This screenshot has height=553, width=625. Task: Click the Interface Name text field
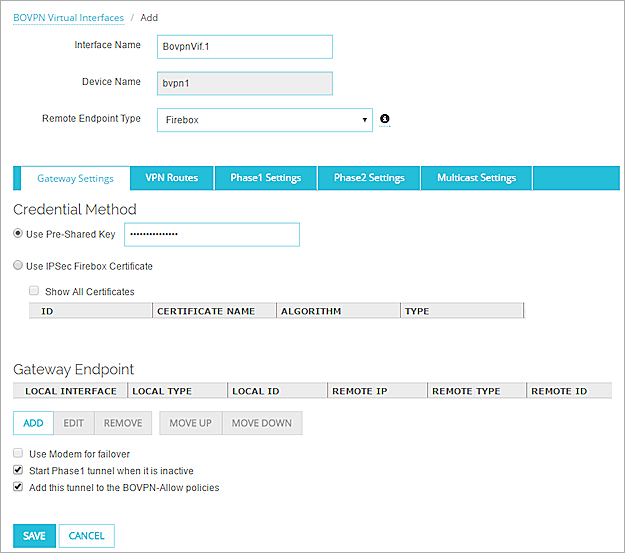[245, 47]
